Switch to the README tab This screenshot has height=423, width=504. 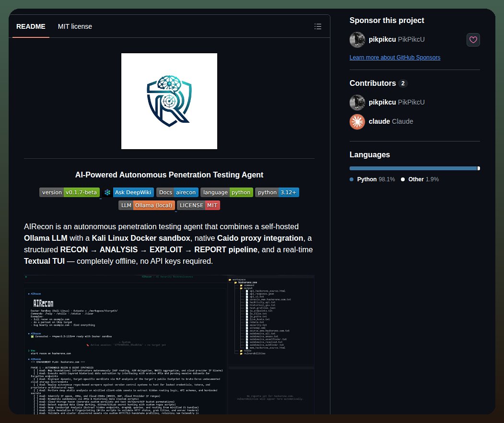(31, 26)
